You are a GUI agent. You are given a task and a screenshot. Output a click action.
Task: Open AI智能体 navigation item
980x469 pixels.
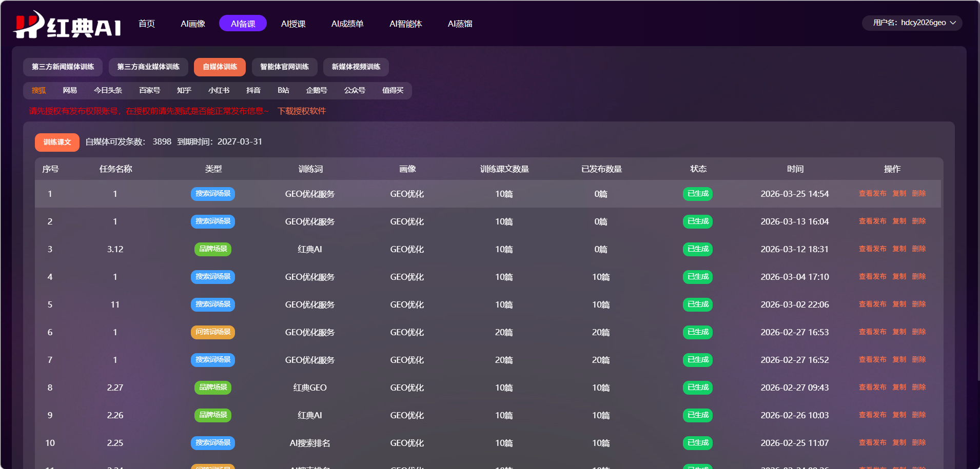point(405,24)
